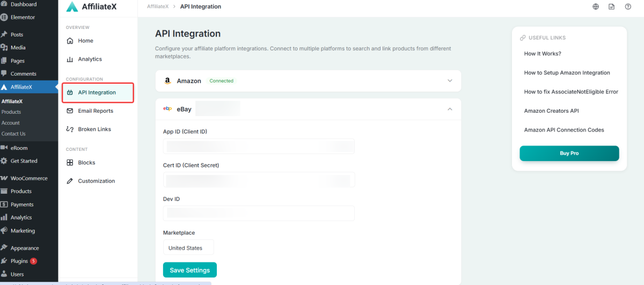Click the Blocks grid icon

pos(70,163)
